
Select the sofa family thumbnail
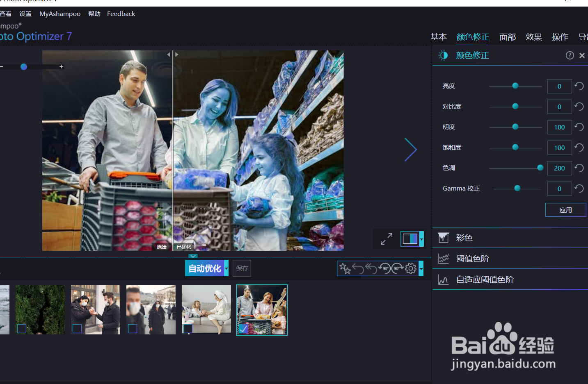click(206, 310)
